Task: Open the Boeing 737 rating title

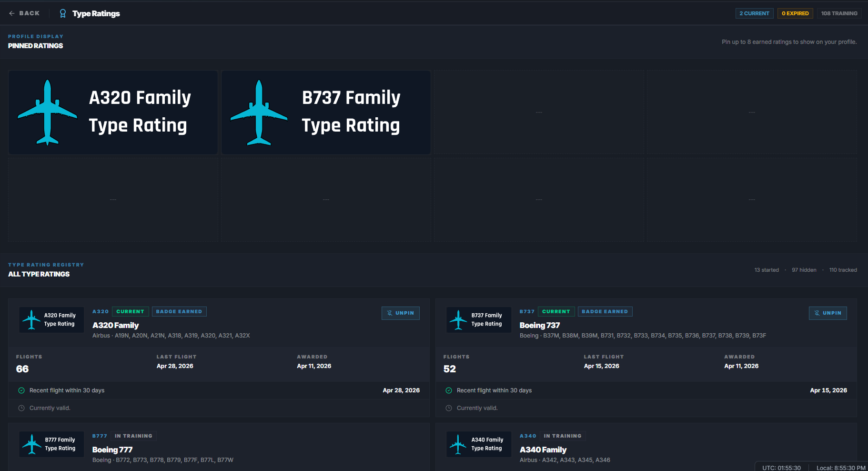Action: (540, 325)
